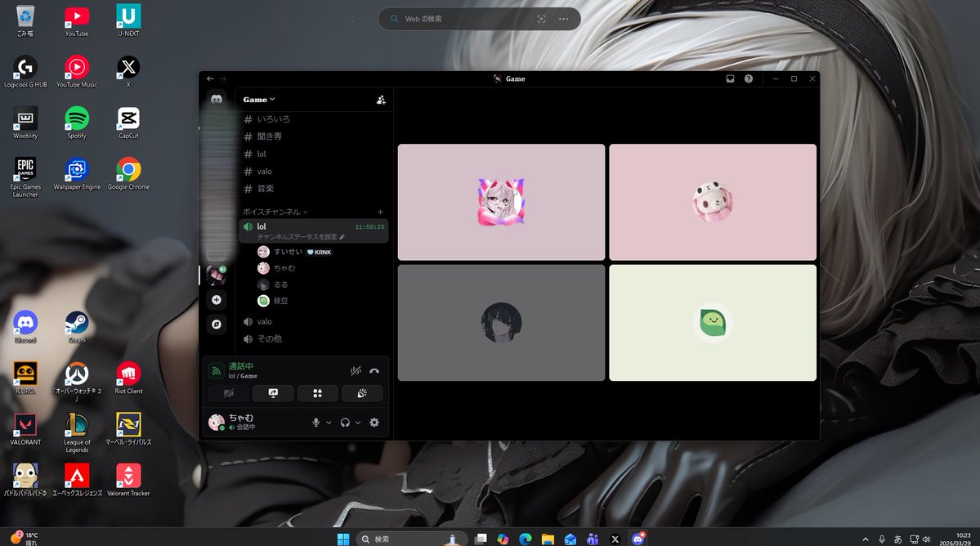Open Steam desktop shortcut
Viewport: 980px width, 546px height.
click(x=77, y=327)
